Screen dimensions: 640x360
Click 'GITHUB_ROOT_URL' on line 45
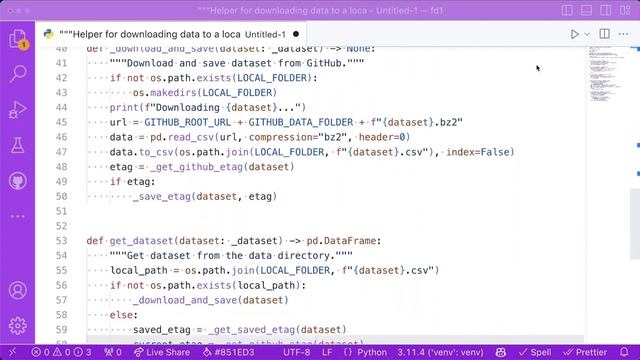(188, 122)
